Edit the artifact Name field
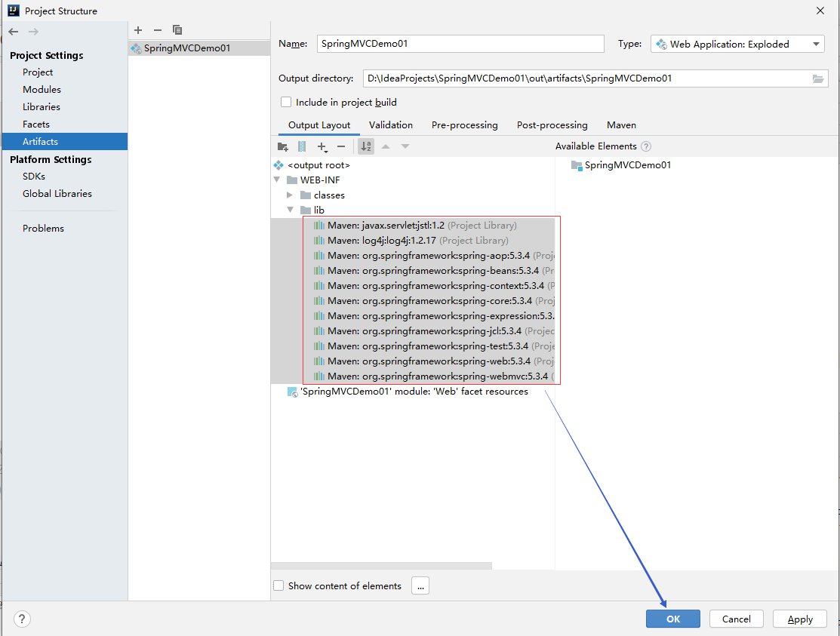The image size is (840, 636). tap(460, 44)
